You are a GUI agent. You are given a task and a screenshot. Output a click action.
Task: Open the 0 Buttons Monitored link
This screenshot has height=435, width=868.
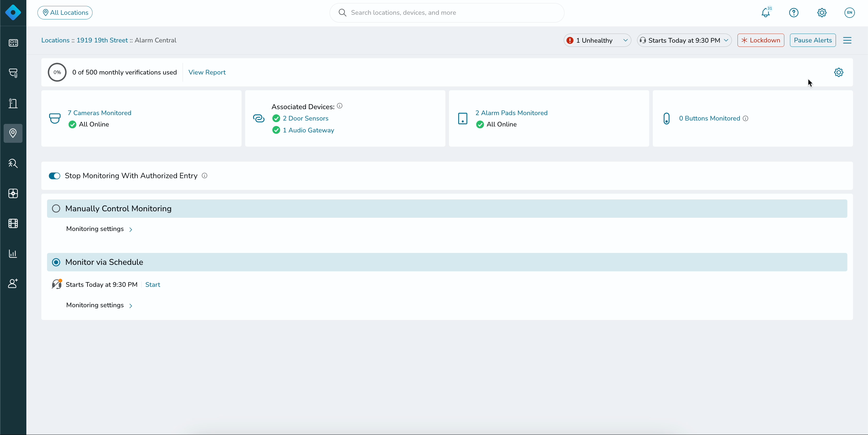point(710,118)
